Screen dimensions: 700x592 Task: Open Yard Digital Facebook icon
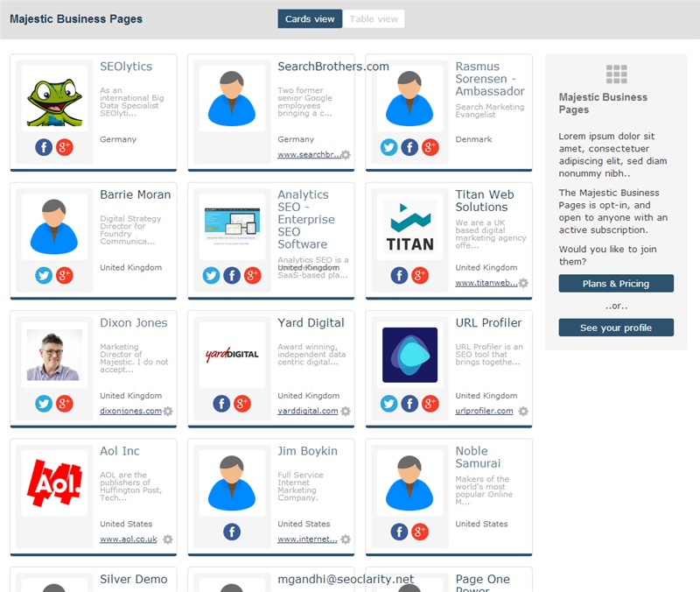[x=221, y=404]
